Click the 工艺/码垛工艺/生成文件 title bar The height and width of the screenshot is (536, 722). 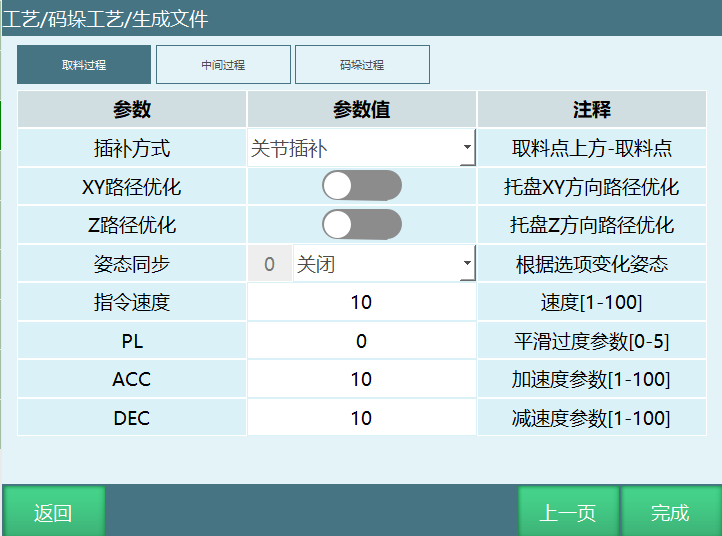point(106,18)
